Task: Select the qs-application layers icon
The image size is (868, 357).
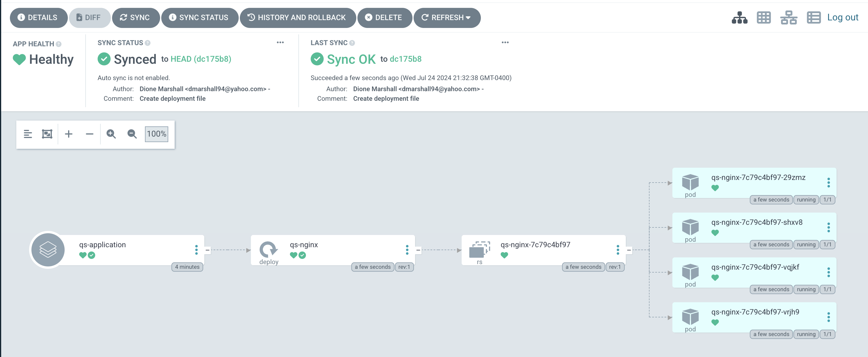Action: point(48,250)
